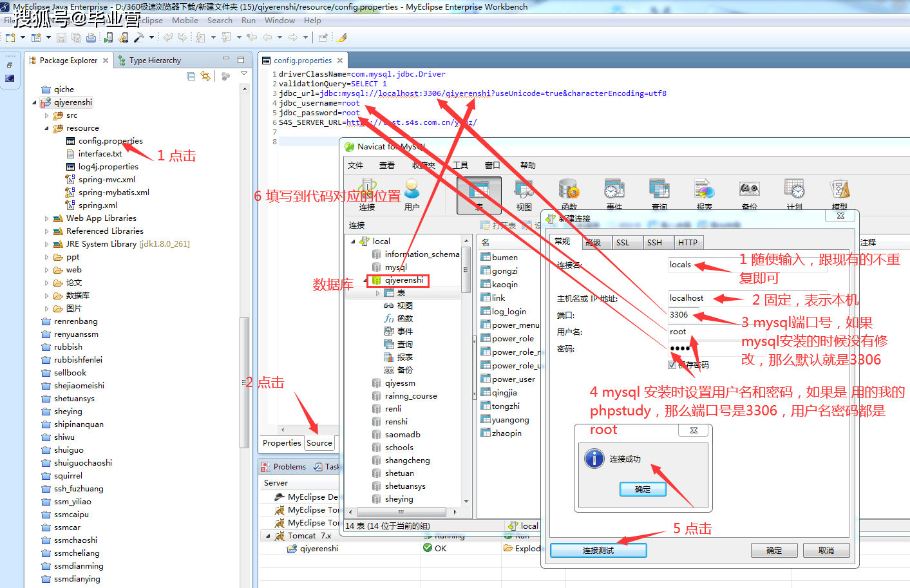Click the Back navigation arrow icon
The height and width of the screenshot is (588, 910).
[267, 37]
